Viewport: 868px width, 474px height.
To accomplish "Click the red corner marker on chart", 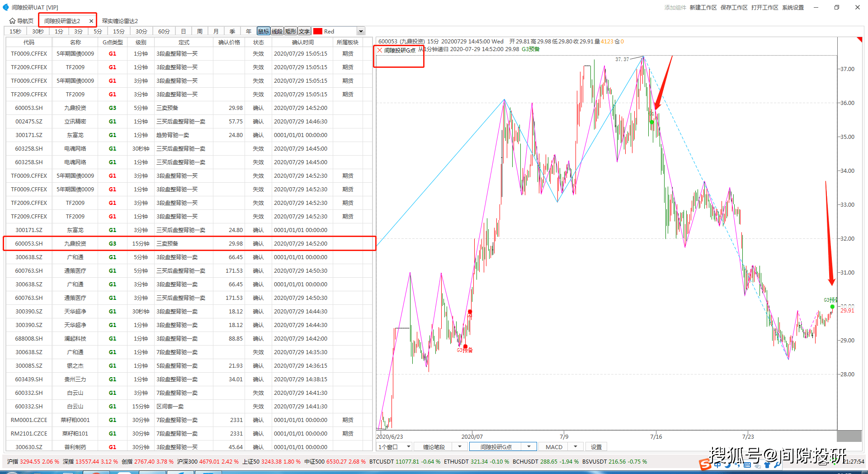I will (x=859, y=40).
